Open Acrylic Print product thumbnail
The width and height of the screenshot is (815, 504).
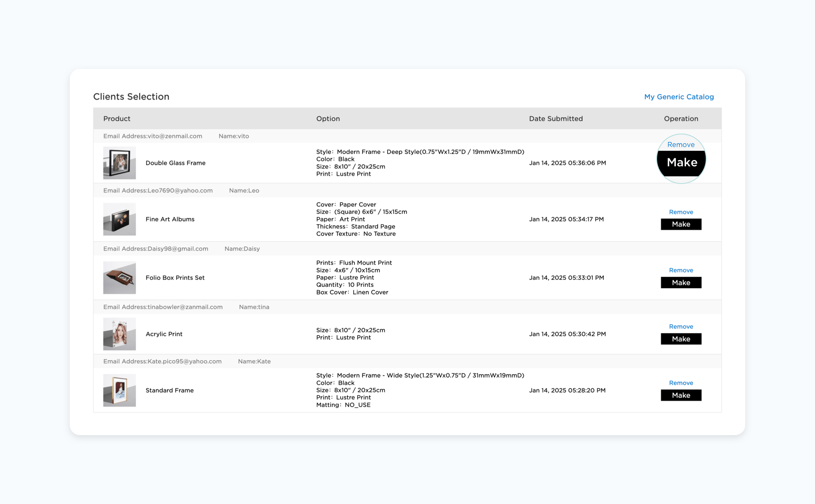119,334
